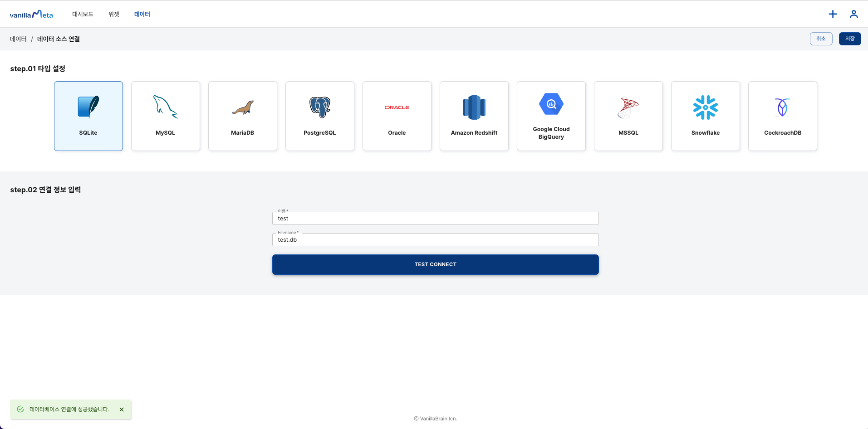Choose the MariaDB seal icon

pyautogui.click(x=243, y=107)
